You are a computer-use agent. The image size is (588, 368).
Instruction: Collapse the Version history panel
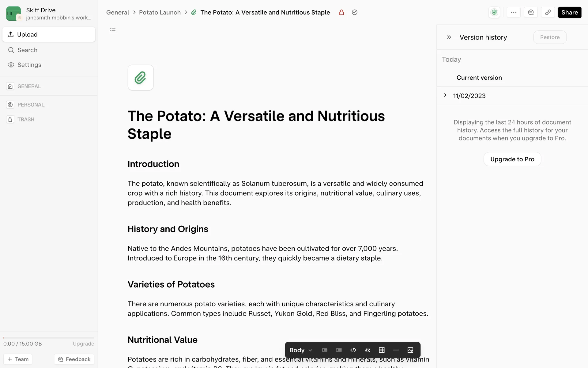pyautogui.click(x=449, y=37)
